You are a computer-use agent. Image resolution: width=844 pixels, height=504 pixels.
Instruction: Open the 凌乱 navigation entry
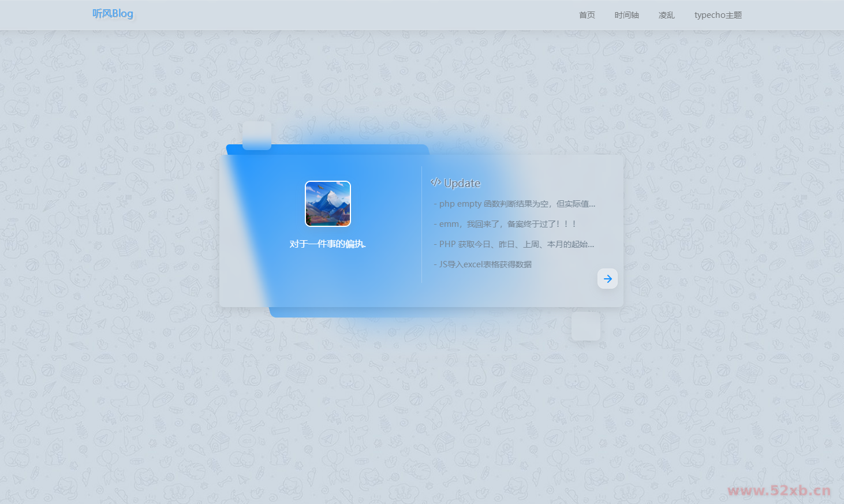tap(666, 15)
